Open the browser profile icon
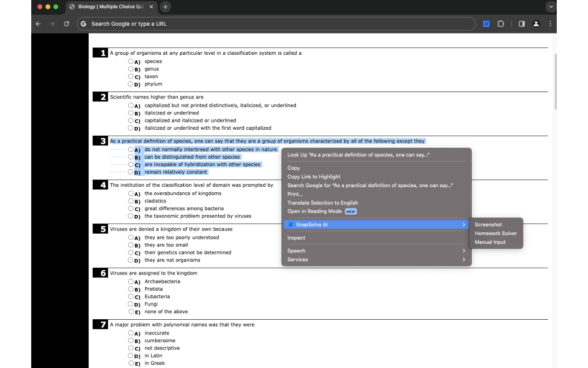The height and width of the screenshot is (368, 588). [536, 23]
